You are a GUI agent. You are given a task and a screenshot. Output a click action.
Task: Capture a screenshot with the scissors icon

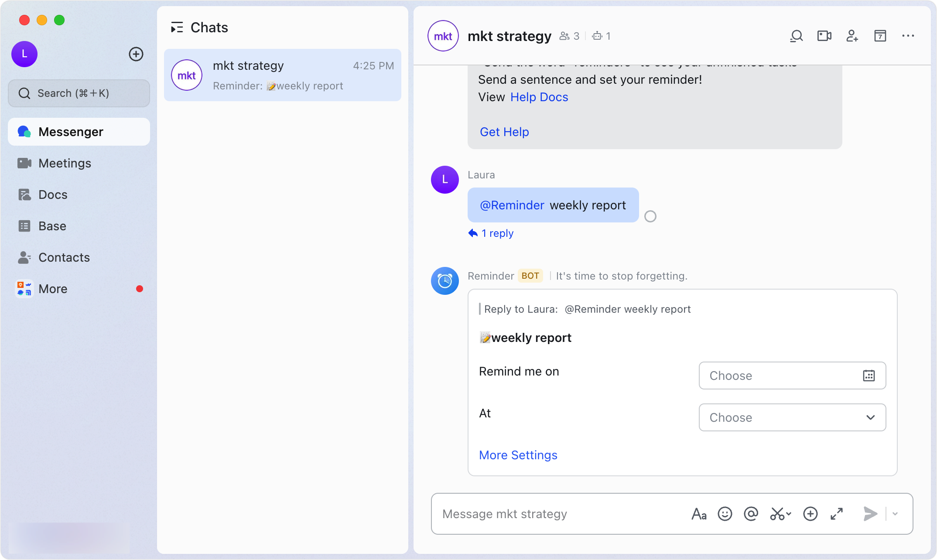click(777, 514)
